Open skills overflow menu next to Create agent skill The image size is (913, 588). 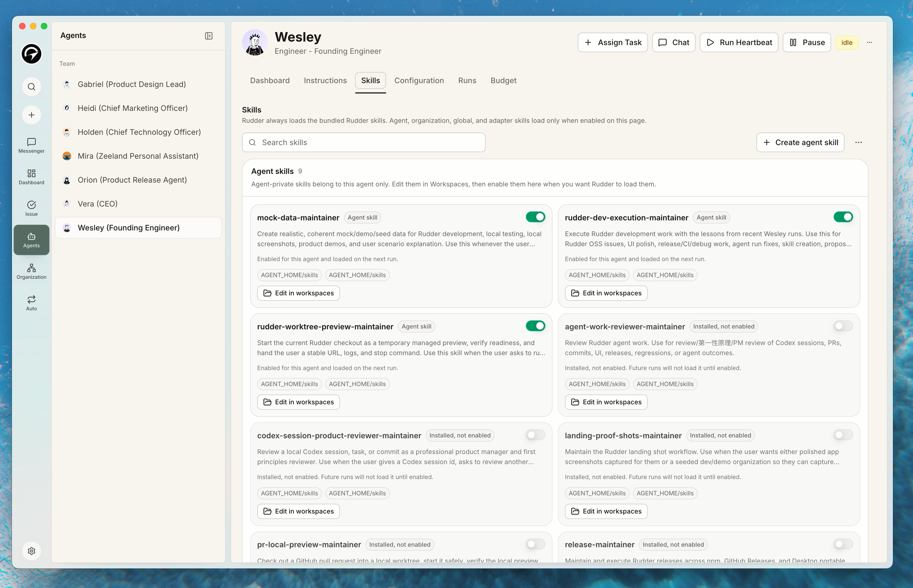858,142
